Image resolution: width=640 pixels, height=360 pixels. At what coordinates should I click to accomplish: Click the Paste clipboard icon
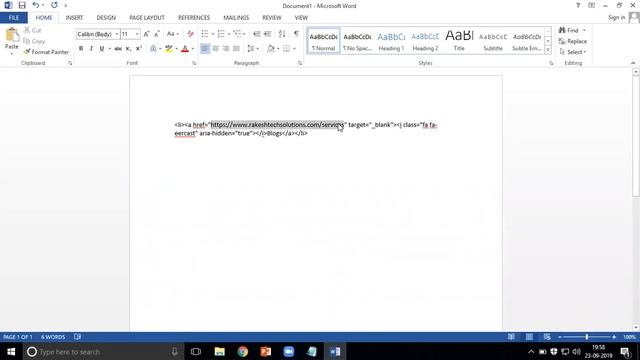(x=12, y=36)
